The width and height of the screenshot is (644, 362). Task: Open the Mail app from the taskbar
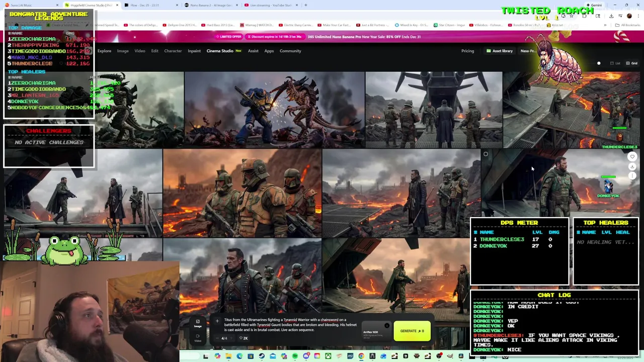point(273,356)
